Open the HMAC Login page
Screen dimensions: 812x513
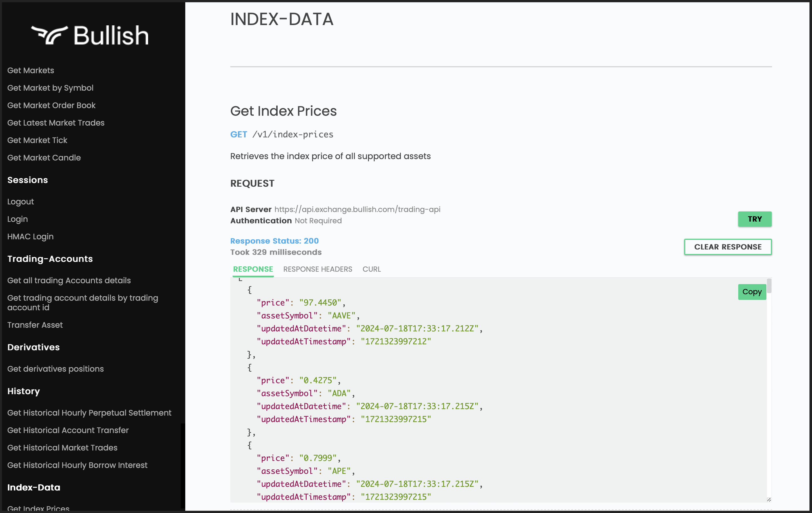pos(30,237)
